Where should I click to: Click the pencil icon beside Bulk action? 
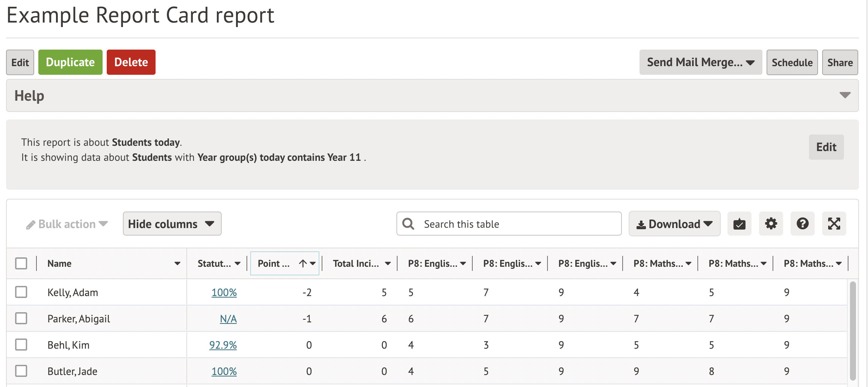(30, 225)
